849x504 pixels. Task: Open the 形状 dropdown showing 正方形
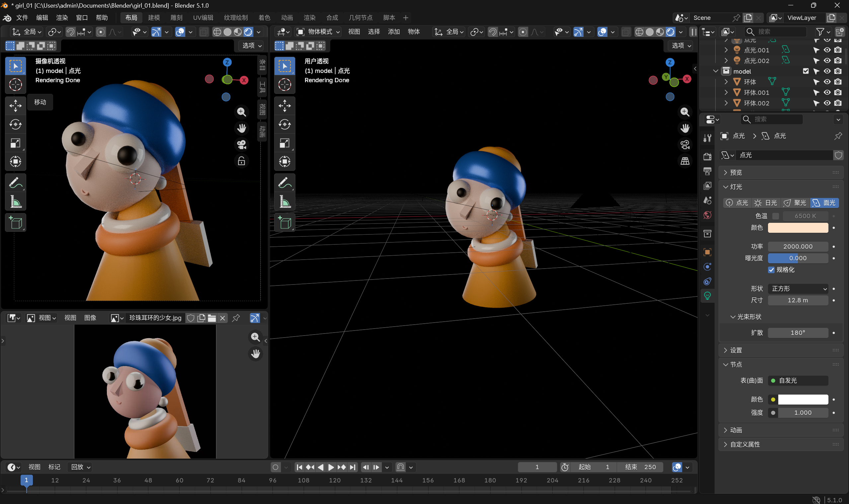pyautogui.click(x=798, y=289)
